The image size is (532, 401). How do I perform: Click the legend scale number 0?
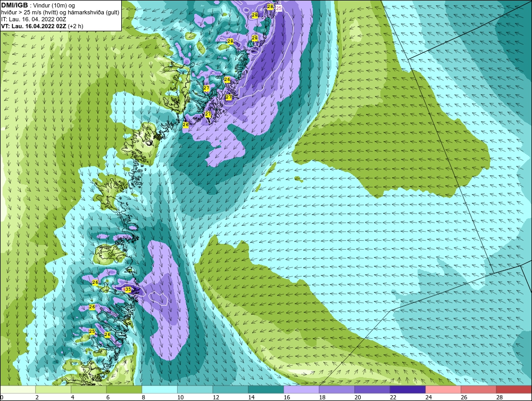click(2, 397)
